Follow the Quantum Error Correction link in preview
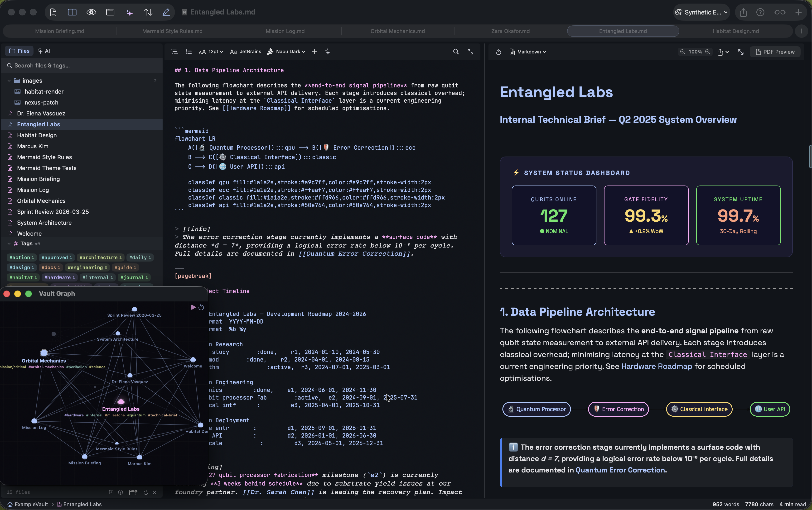This screenshot has width=812, height=510. coord(620,470)
